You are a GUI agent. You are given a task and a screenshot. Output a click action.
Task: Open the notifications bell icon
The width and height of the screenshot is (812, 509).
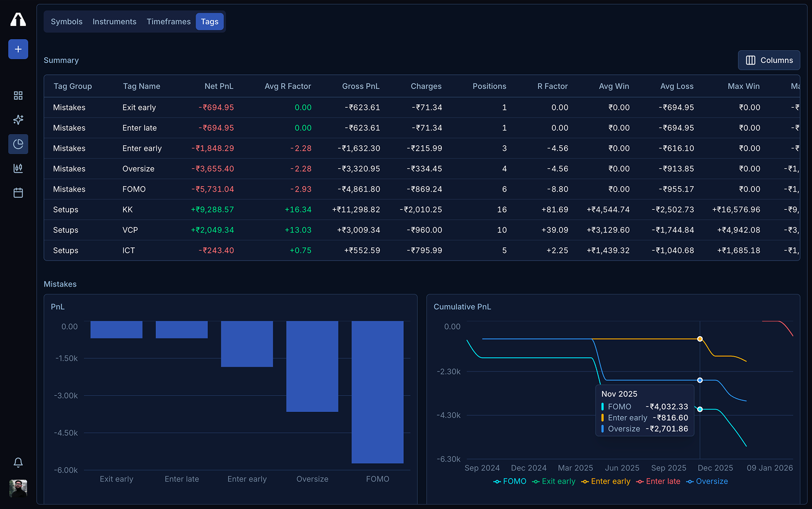[18, 463]
